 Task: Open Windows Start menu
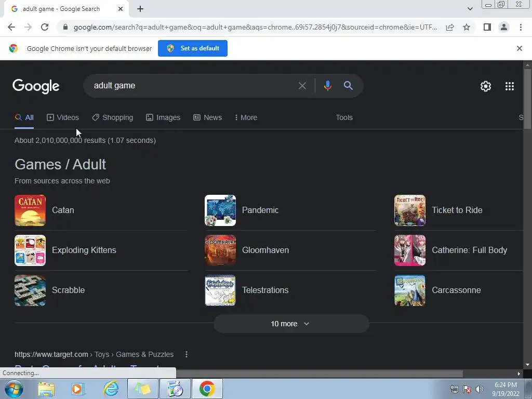[x=14, y=389]
